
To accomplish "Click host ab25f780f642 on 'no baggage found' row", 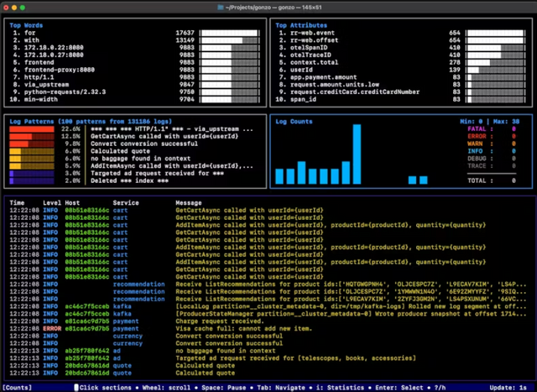I will 87,351.
